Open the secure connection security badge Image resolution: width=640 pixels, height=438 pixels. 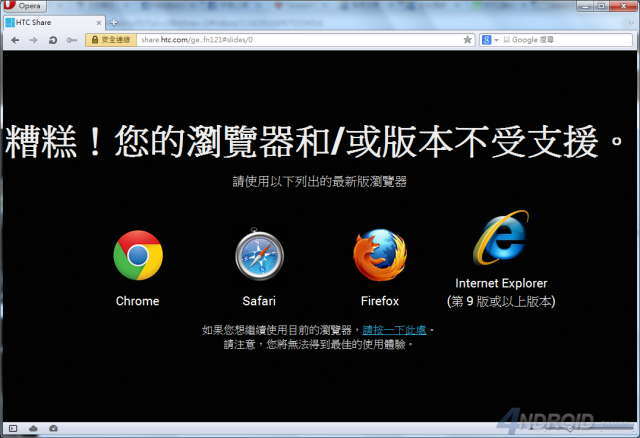coord(111,40)
